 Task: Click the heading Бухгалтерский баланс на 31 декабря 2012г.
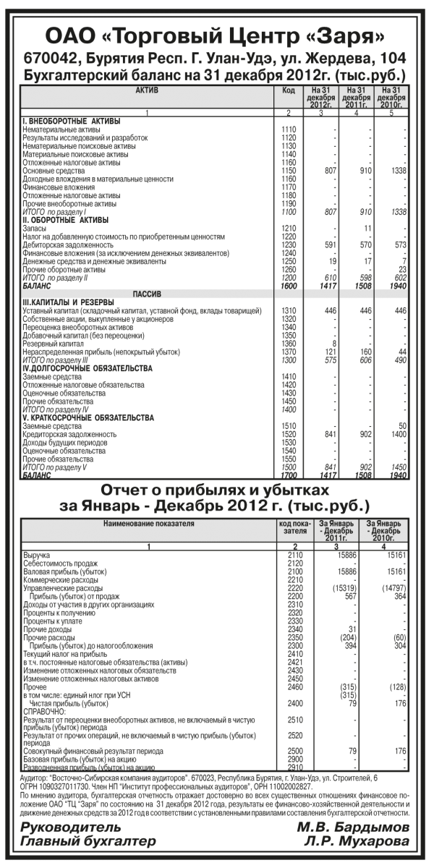point(216,75)
